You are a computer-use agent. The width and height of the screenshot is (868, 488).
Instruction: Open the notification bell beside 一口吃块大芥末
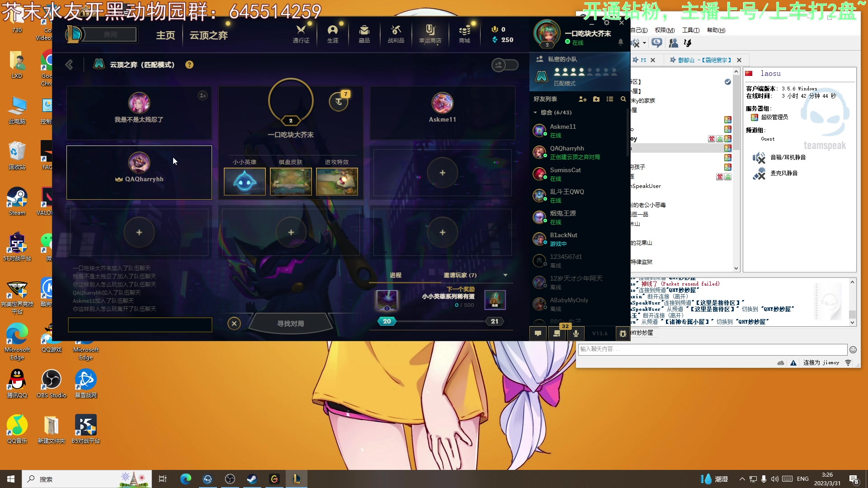coord(621,42)
